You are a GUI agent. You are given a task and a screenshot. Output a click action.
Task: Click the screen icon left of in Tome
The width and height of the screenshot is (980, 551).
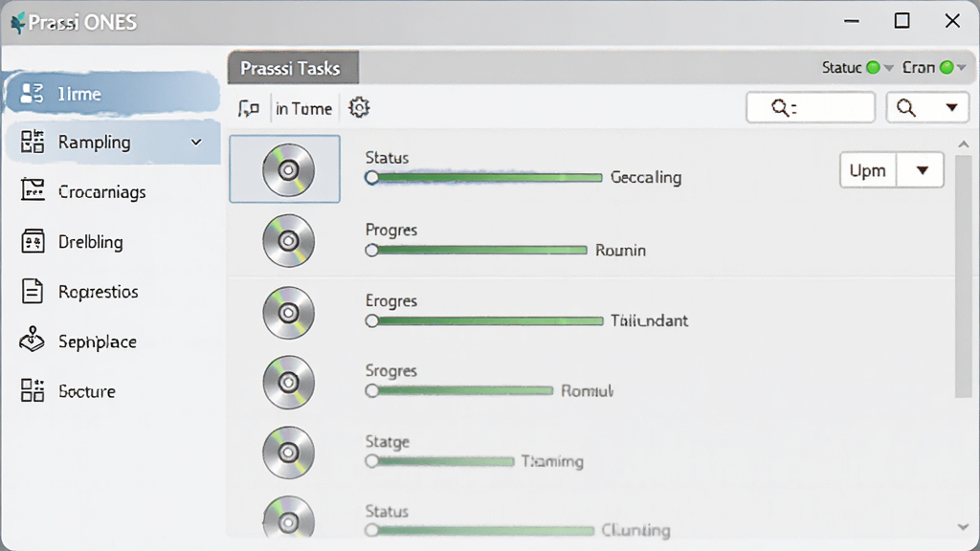(249, 108)
